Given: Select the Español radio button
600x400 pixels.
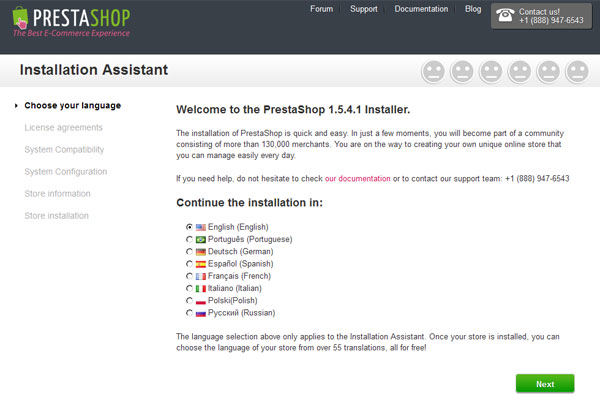Looking at the screenshot, I should point(189,264).
